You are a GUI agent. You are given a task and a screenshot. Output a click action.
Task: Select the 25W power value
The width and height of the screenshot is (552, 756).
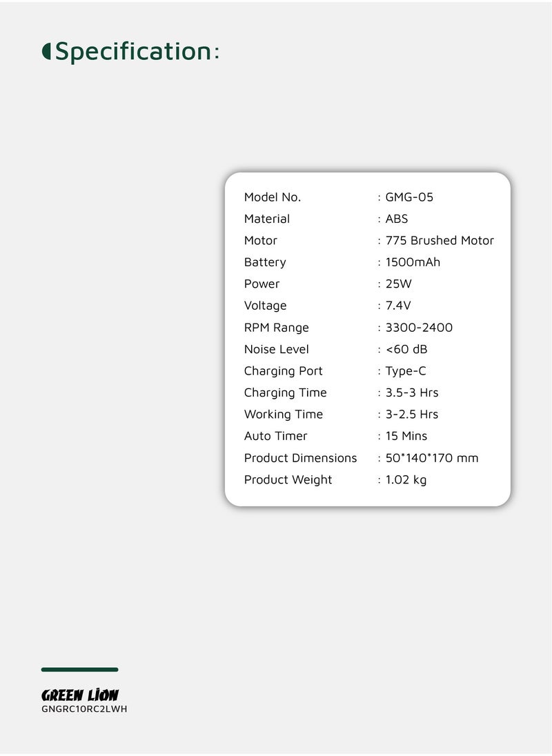tap(399, 284)
